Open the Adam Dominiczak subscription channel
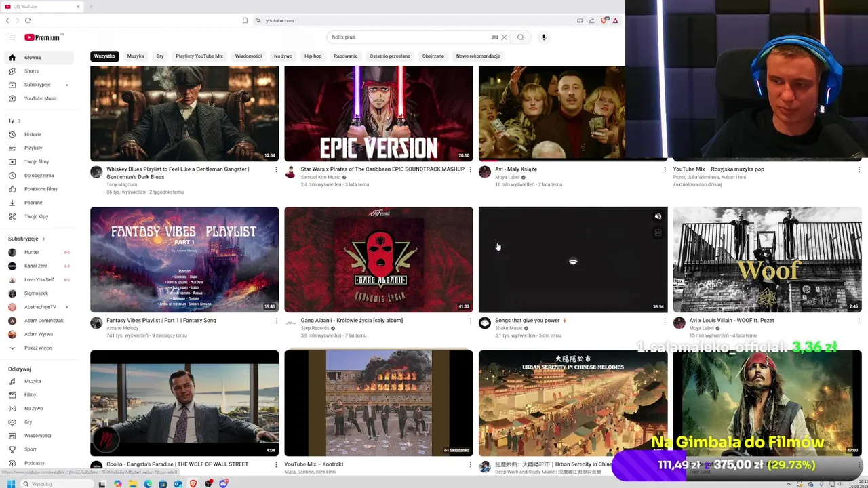 [38, 321]
